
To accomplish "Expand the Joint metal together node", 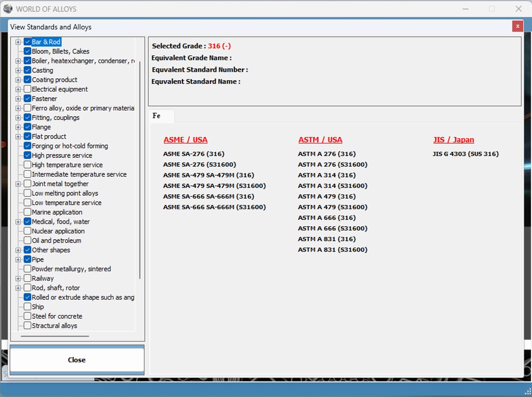I will 18,184.
